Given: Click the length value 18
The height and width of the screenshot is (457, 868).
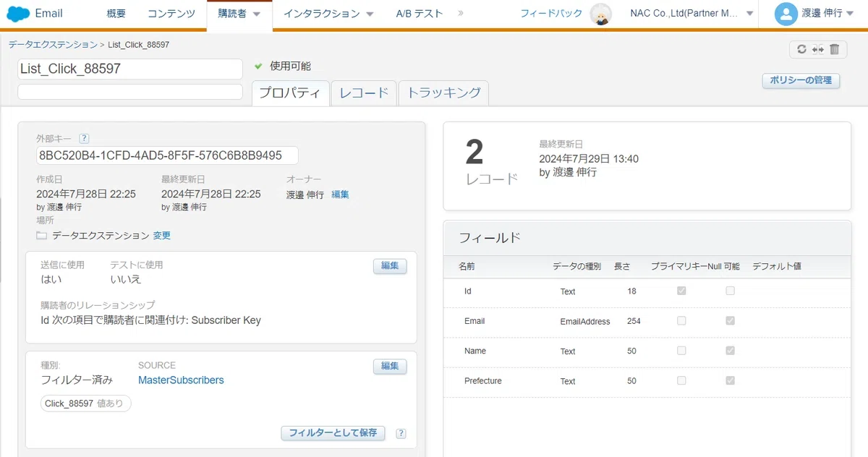Looking at the screenshot, I should pyautogui.click(x=632, y=291).
